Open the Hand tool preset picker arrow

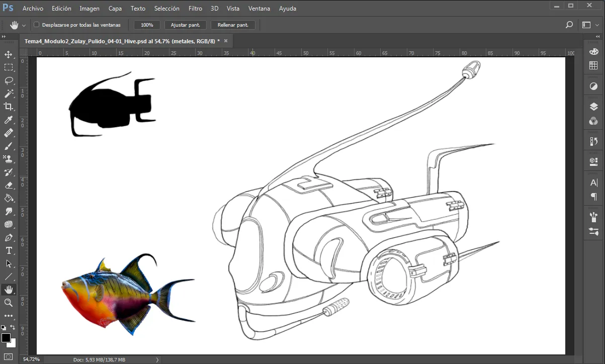click(24, 25)
